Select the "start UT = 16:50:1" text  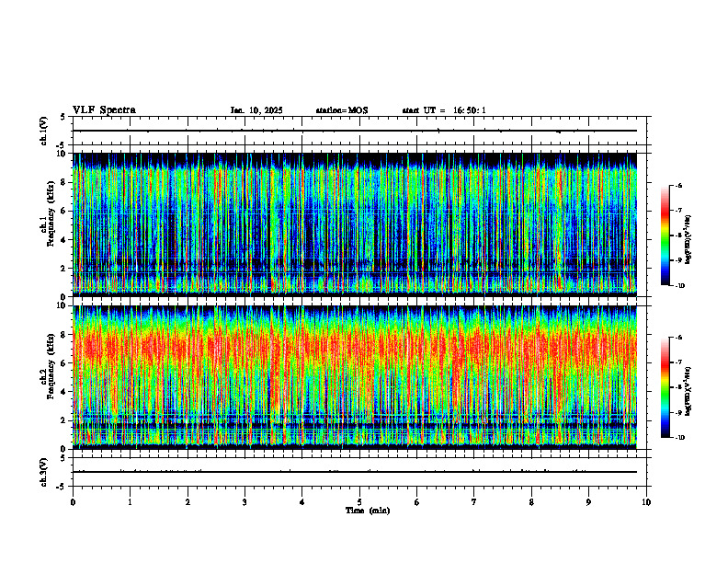pos(444,110)
